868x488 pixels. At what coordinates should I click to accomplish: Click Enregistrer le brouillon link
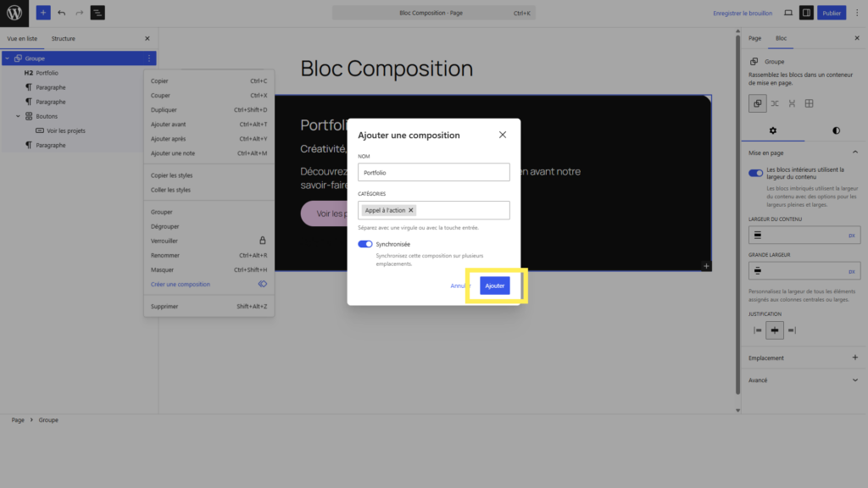[742, 13]
